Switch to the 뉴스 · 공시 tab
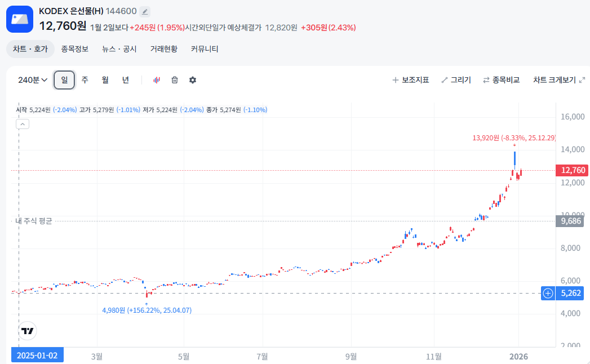The height and width of the screenshot is (364, 590). coord(119,49)
